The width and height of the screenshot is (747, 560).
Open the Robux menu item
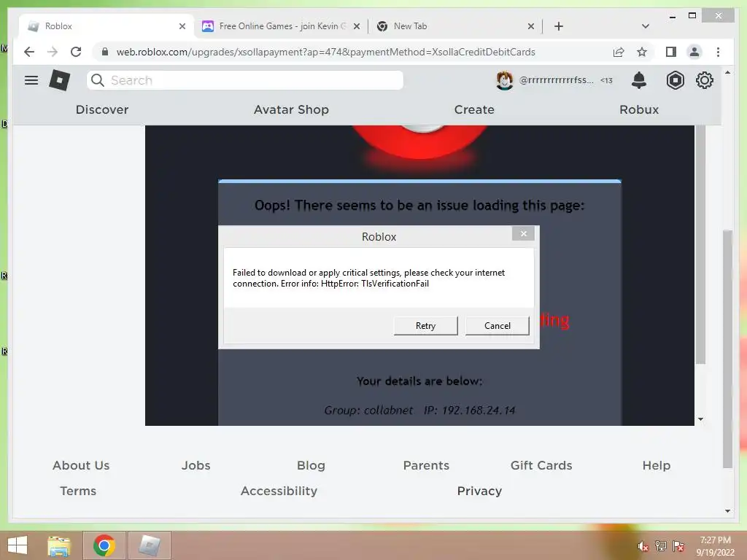tap(639, 109)
